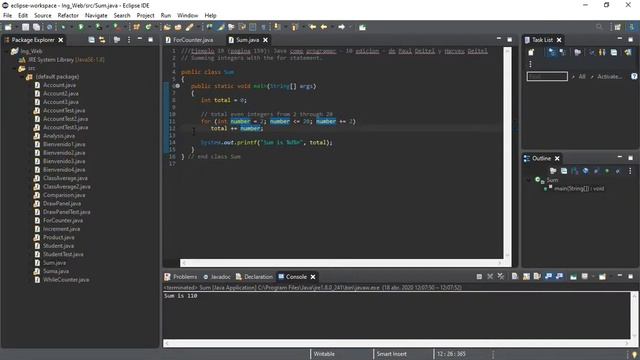Click line 6 folding marker in editor
Screen dimensions: 640x360
178,86
